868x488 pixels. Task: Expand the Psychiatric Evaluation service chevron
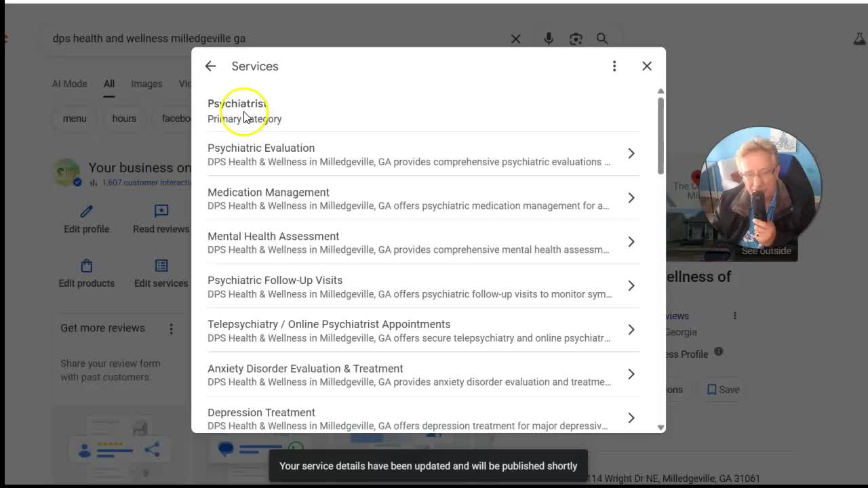point(631,154)
